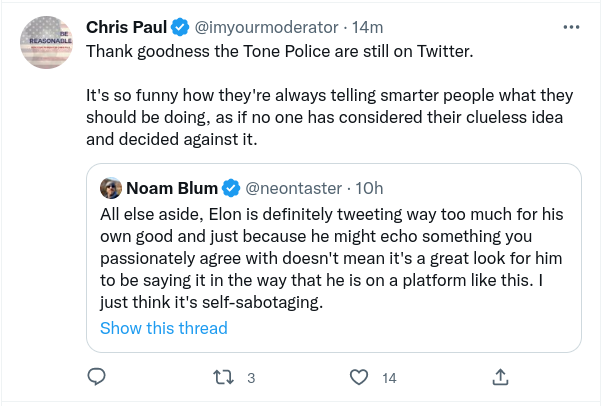Click the "Show this thread" link

[x=164, y=328]
